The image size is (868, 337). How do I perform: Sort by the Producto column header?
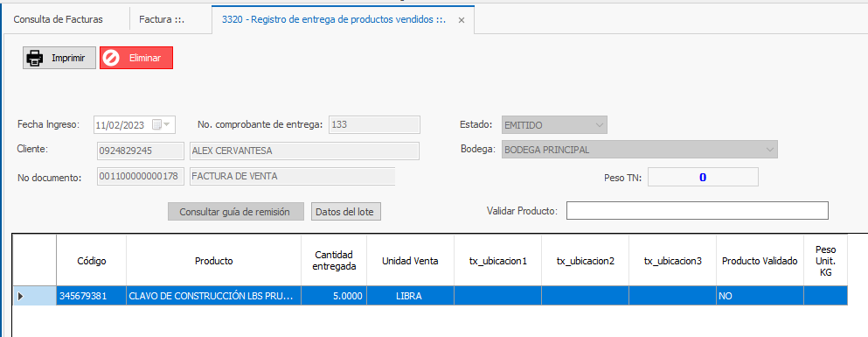213,261
